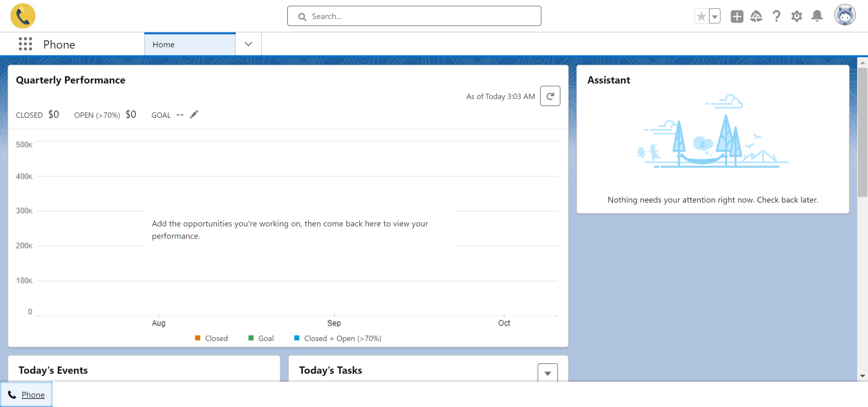Click the Closed orange legend swatch
Image resolution: width=868 pixels, height=407 pixels.
[x=198, y=338]
